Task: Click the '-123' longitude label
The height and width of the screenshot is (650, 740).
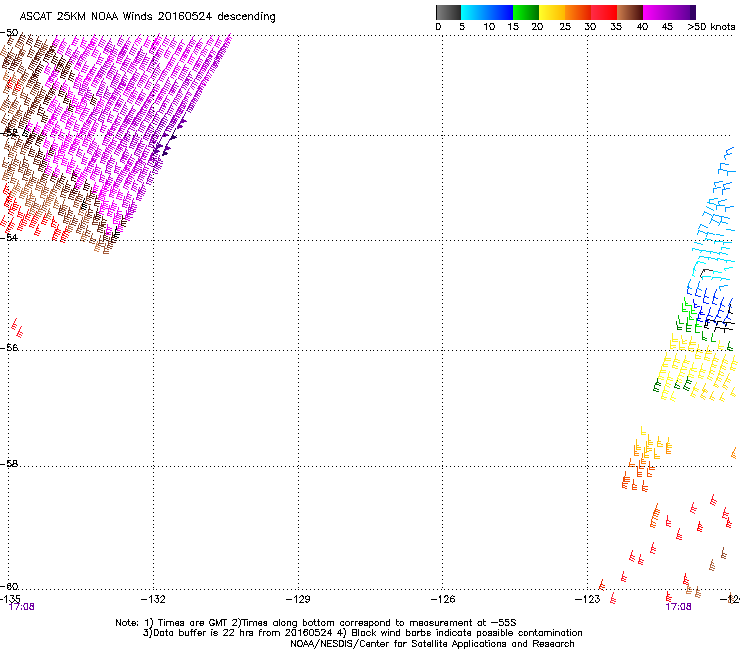Action: (588, 599)
